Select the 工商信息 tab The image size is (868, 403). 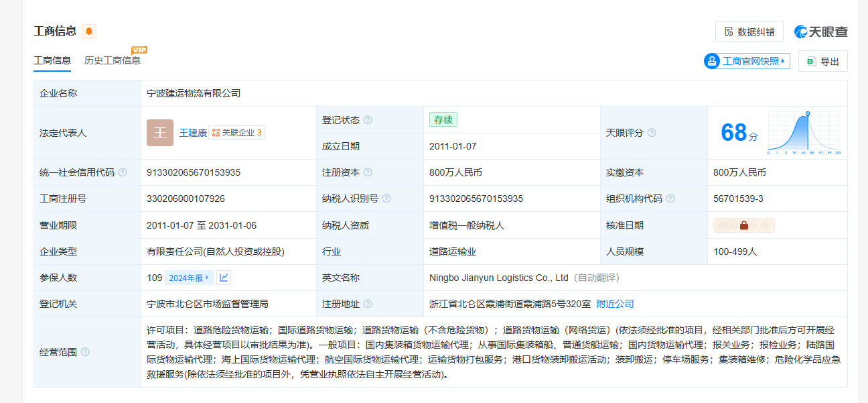(52, 60)
